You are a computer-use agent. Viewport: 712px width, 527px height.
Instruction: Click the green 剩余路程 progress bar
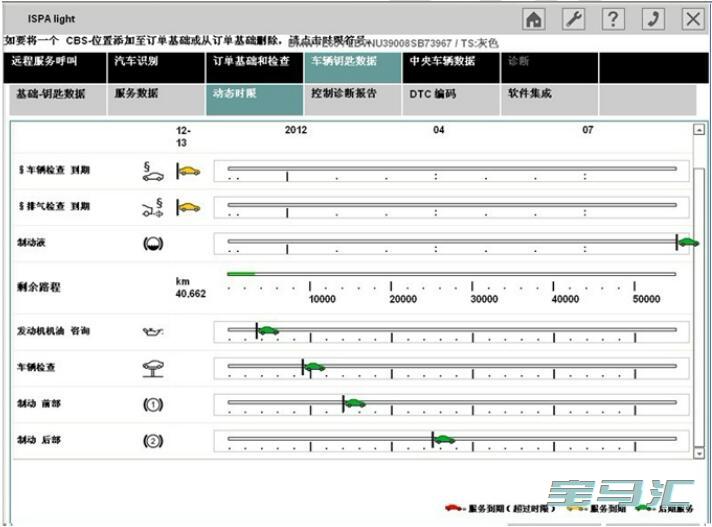tap(241, 274)
